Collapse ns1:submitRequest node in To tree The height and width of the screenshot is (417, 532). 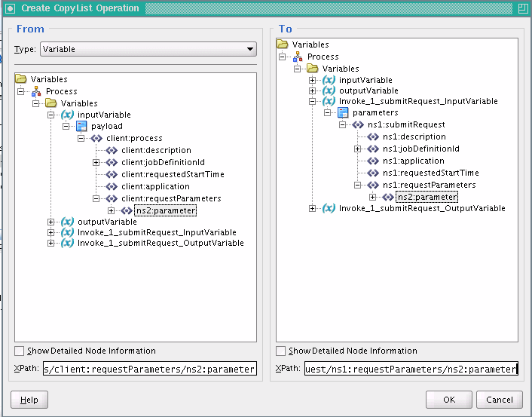[342, 124]
